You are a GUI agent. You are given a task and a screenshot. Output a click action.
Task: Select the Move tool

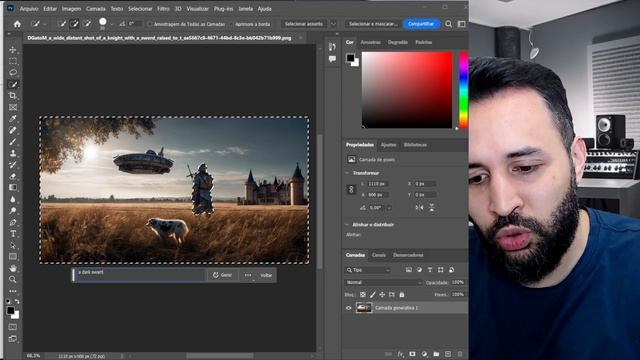point(13,50)
